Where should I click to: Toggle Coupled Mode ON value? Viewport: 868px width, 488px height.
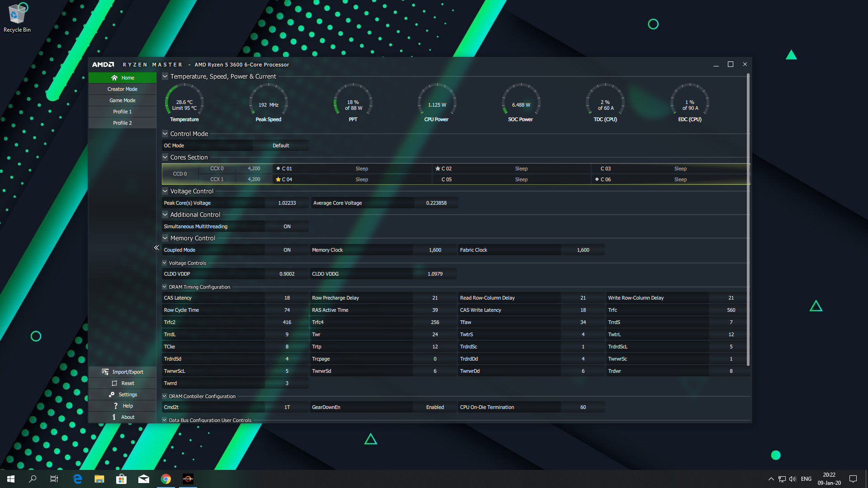coord(287,250)
